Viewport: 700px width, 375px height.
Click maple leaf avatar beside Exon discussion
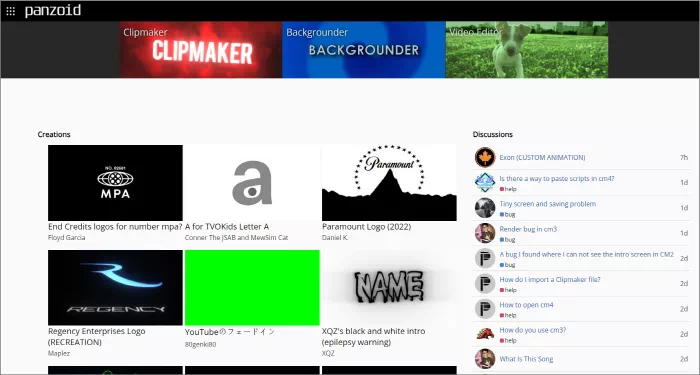point(485,158)
